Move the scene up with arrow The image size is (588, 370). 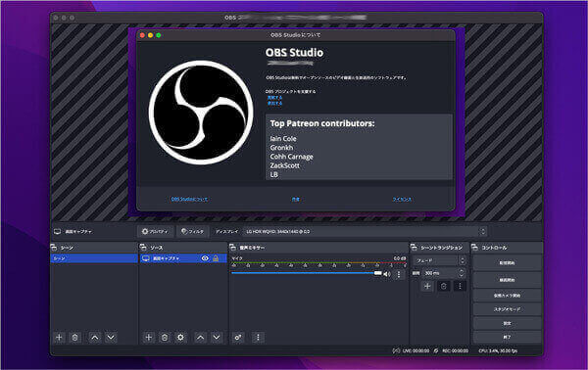point(95,338)
